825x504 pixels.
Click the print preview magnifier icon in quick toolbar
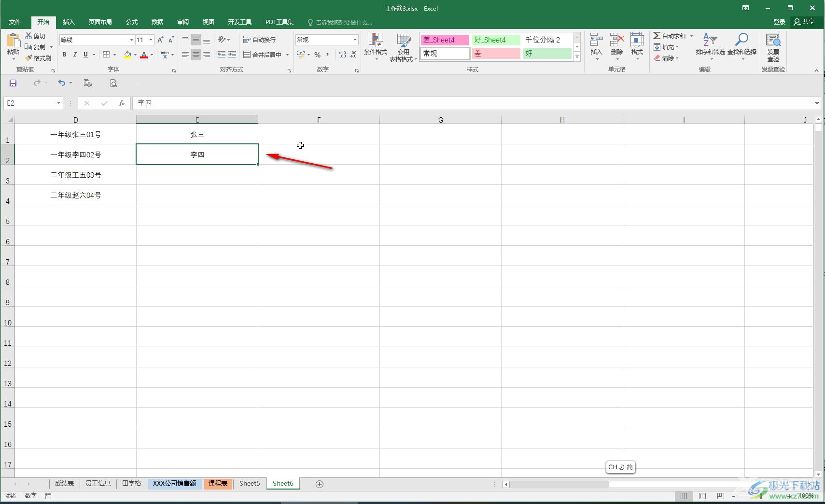[x=113, y=83]
